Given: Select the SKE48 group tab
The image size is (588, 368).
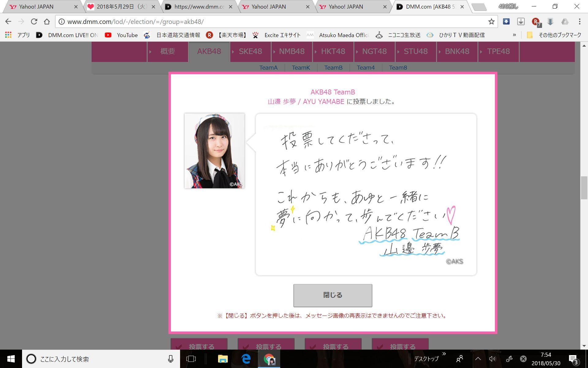Looking at the screenshot, I should 250,51.
